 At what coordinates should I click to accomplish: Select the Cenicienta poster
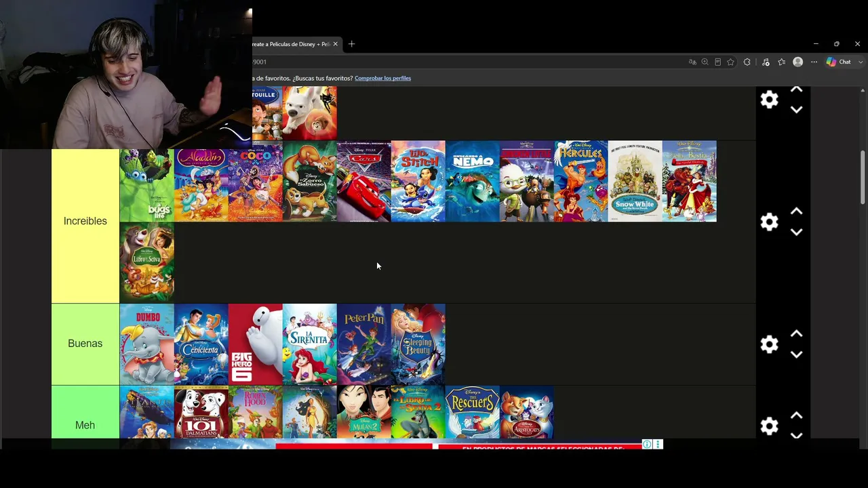point(201,344)
